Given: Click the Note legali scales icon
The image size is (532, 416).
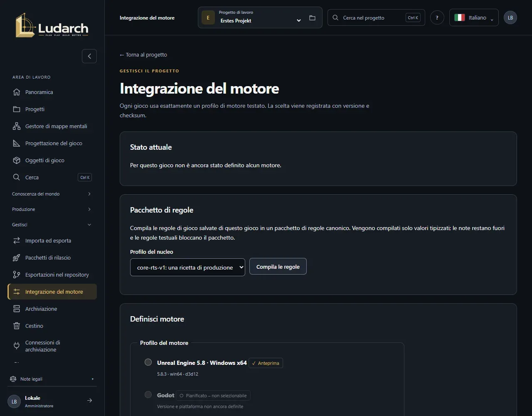Looking at the screenshot, I should tap(13, 379).
